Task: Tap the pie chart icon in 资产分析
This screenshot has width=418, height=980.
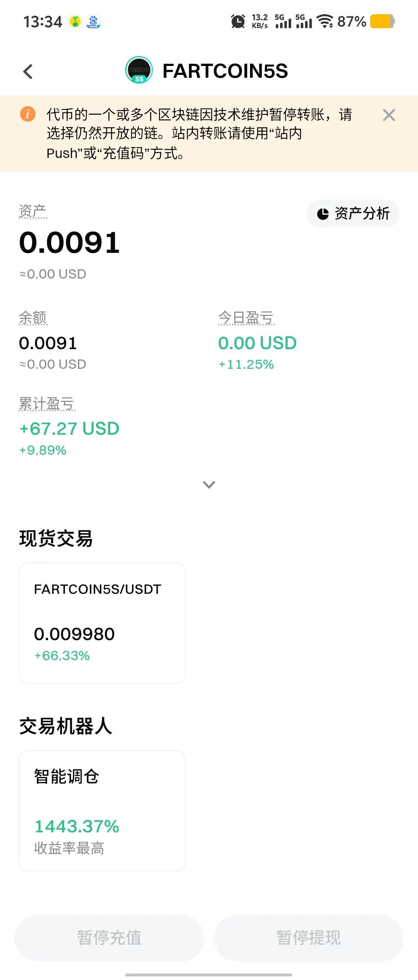Action: 322,214
